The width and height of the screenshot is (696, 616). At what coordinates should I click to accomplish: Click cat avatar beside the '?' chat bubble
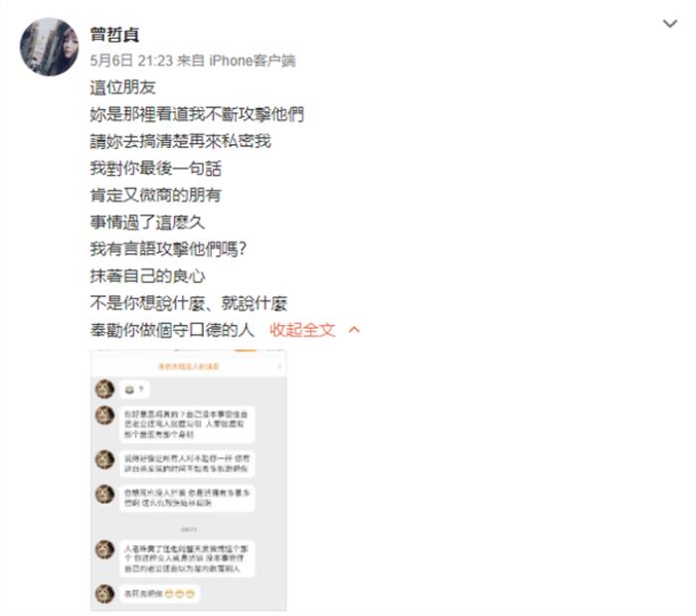click(x=105, y=389)
